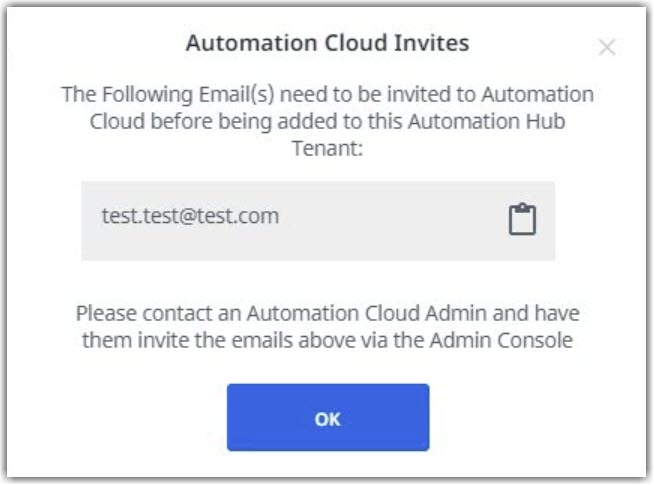Click the word 'Automation' in the heading
Screen dimensions: 654x485
[252, 43]
